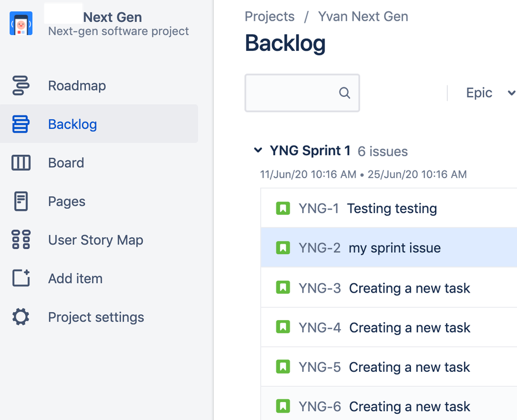Viewport: 517px width, 420px height.
Task: Click the Projects breadcrumb link
Action: click(270, 17)
